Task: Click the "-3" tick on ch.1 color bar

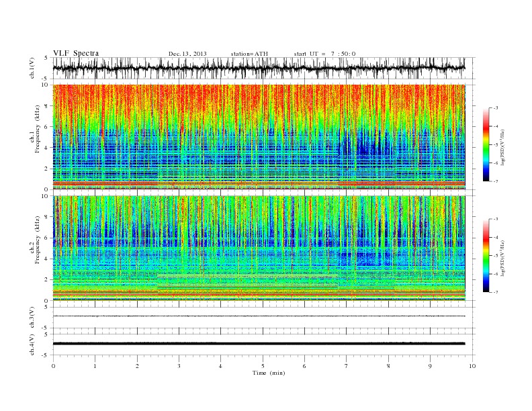Action: tap(496, 108)
